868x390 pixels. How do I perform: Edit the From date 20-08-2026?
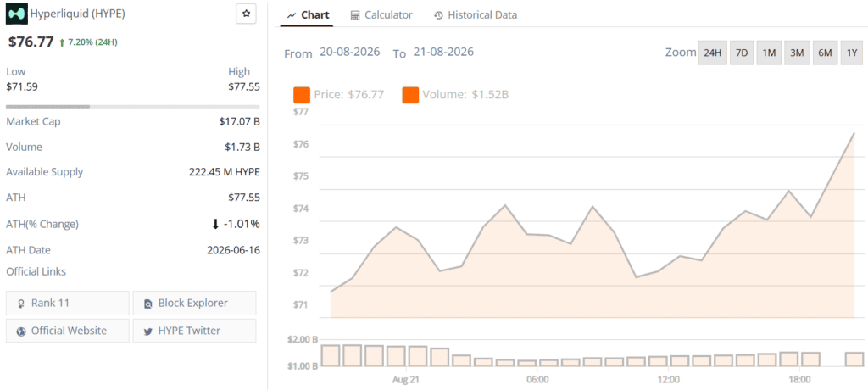pos(350,52)
